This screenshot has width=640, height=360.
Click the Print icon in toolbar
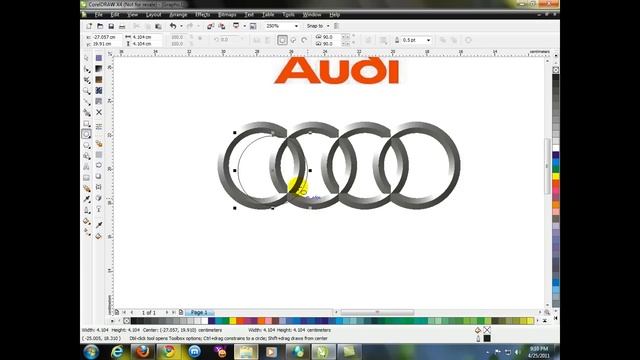click(122, 26)
